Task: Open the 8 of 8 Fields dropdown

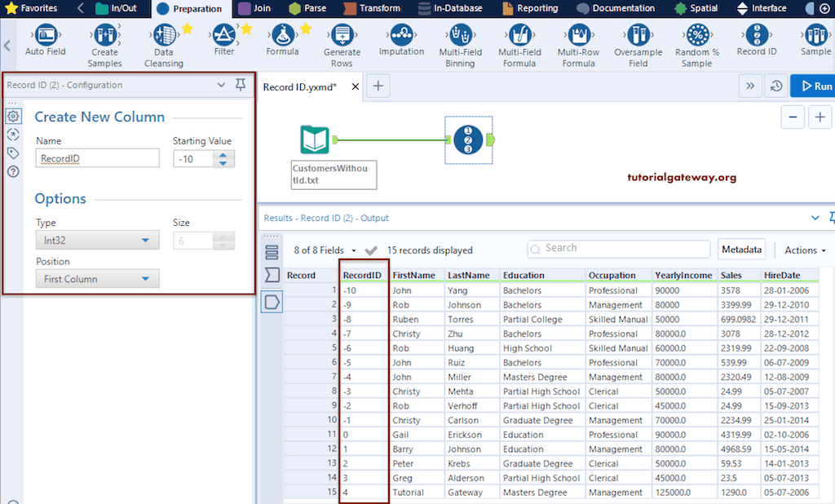Action: 325,250
